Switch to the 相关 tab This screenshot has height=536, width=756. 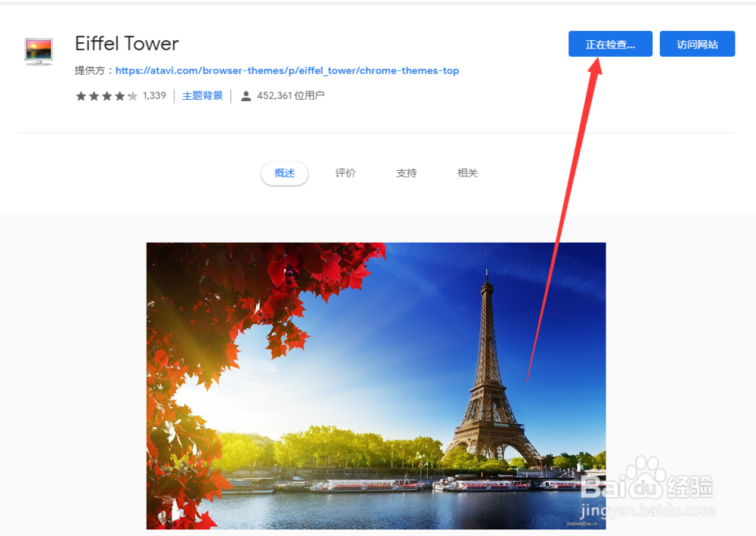tap(467, 173)
